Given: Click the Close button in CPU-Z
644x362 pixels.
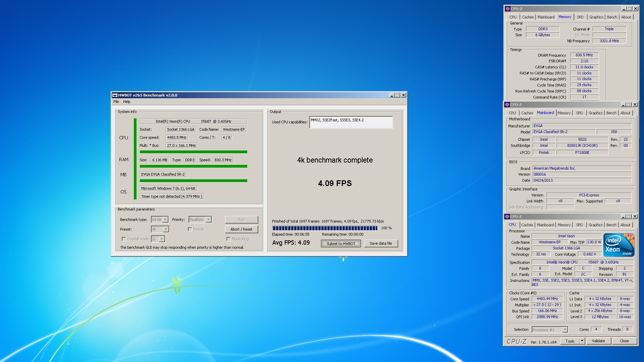Looking at the screenshot, I should coord(624,341).
